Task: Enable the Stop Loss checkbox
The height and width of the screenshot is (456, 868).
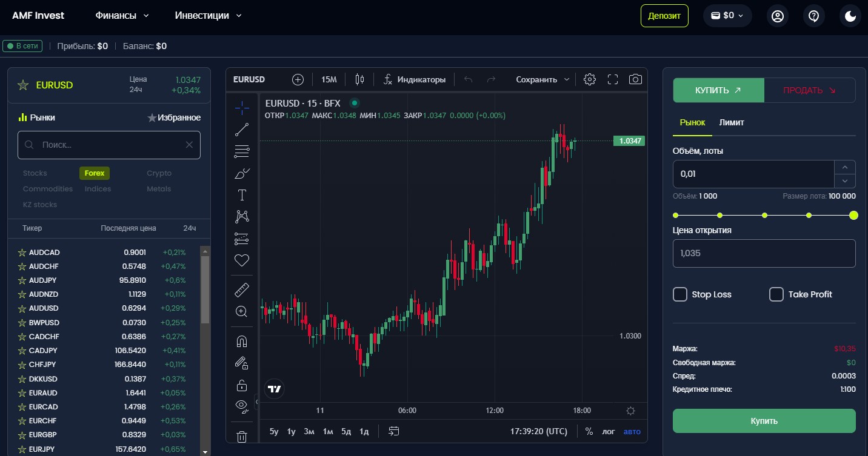Action: coord(680,294)
